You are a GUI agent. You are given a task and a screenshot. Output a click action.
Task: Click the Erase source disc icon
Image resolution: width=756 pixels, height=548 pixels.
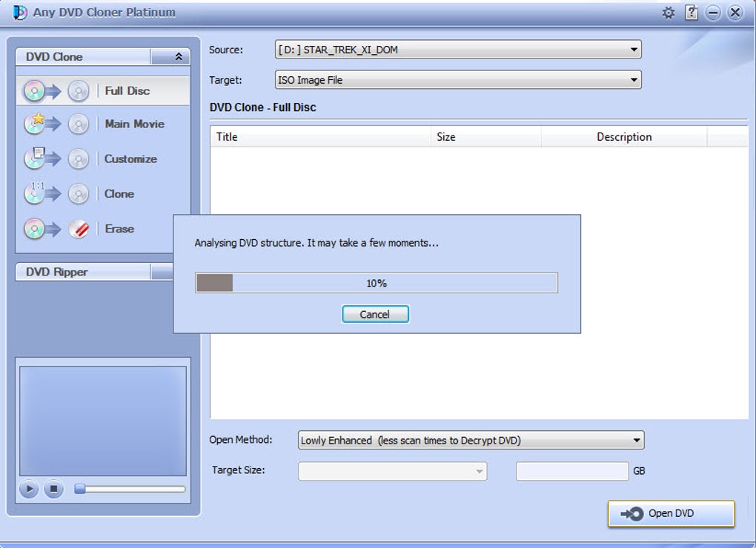(34, 229)
